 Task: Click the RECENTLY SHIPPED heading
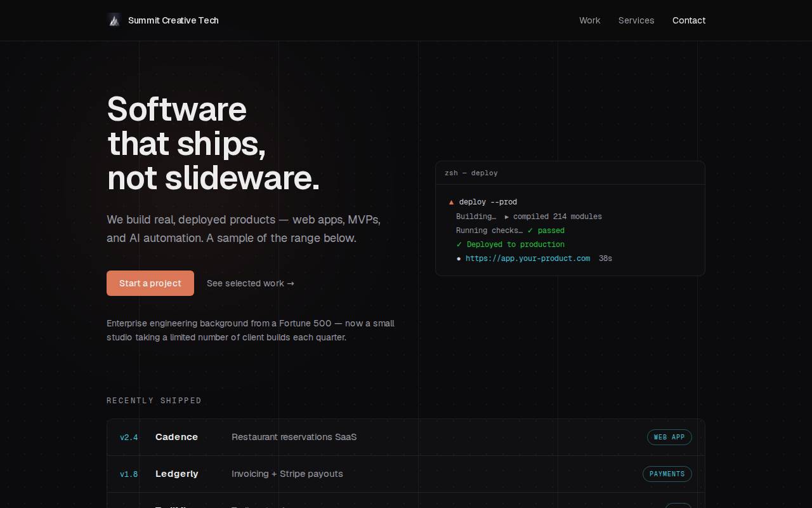click(154, 401)
